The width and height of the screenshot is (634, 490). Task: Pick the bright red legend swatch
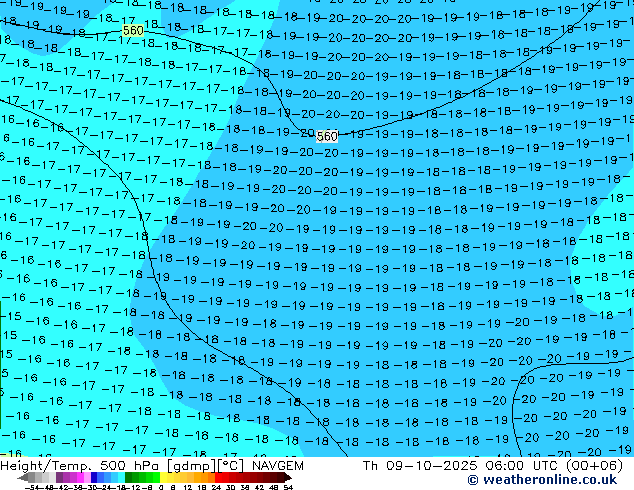coord(218,477)
